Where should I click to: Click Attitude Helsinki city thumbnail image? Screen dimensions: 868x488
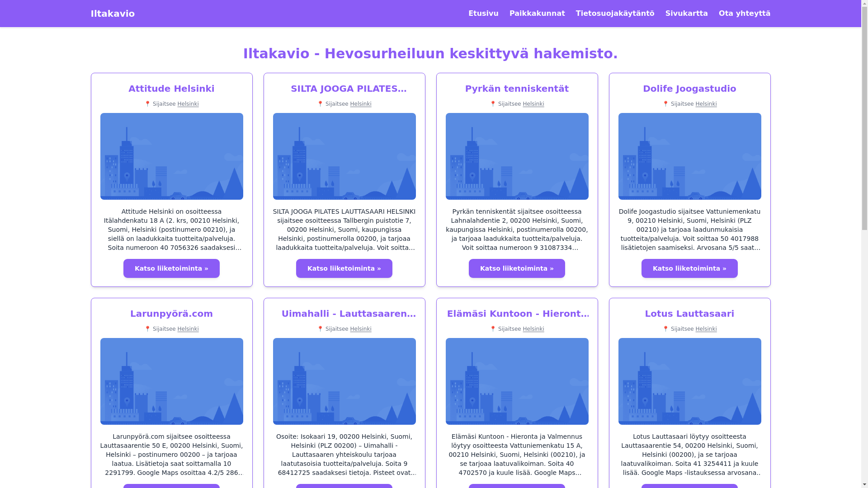click(x=172, y=156)
